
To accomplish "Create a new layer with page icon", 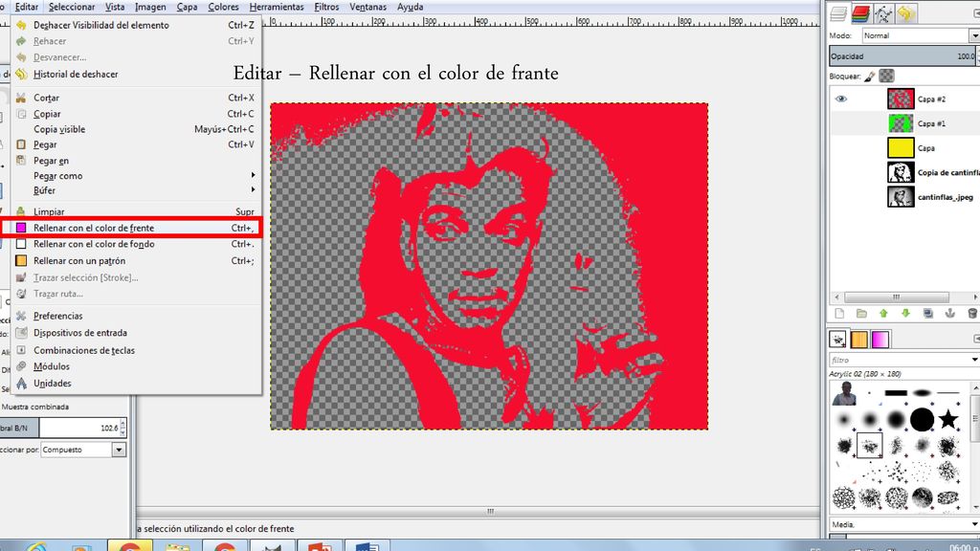I will (839, 314).
